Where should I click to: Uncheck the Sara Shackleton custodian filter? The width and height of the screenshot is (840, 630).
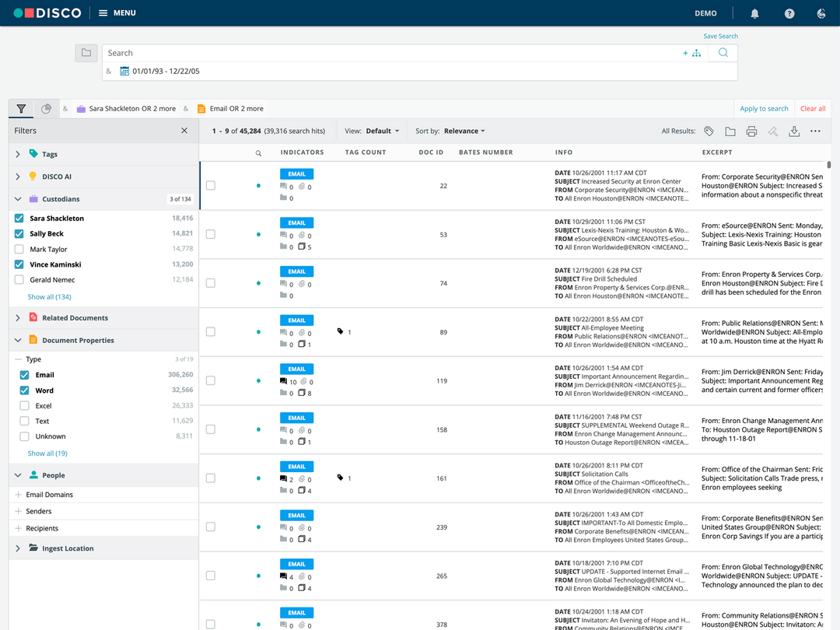19,219
